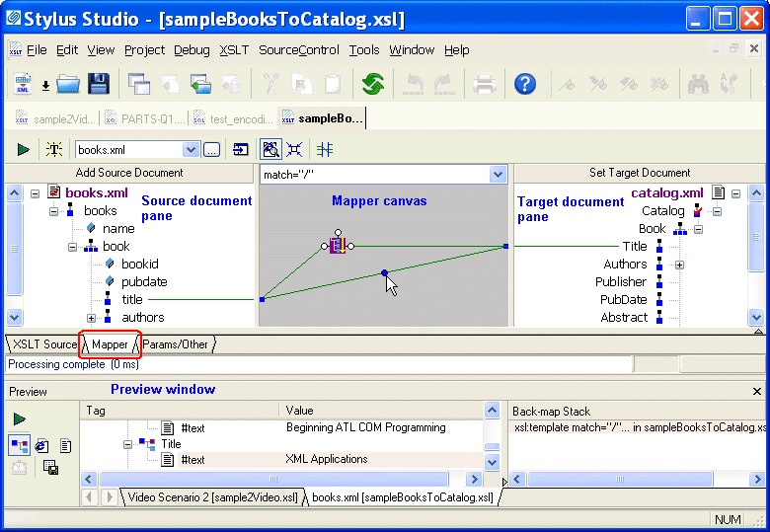This screenshot has width=770, height=532.
Task: Click the printer icon in the toolbar
Action: (x=484, y=84)
